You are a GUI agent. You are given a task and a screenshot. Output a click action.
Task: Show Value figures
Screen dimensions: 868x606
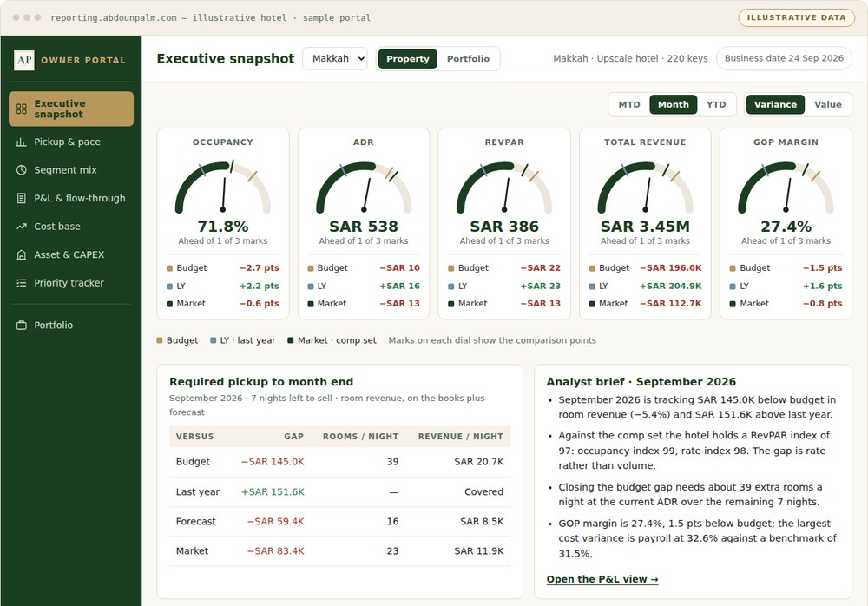coord(827,105)
